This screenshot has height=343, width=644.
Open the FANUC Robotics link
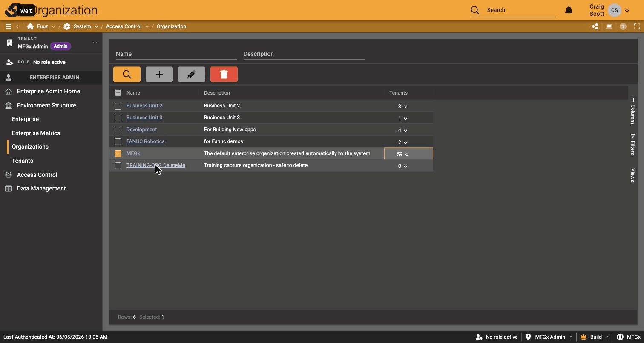[145, 141]
